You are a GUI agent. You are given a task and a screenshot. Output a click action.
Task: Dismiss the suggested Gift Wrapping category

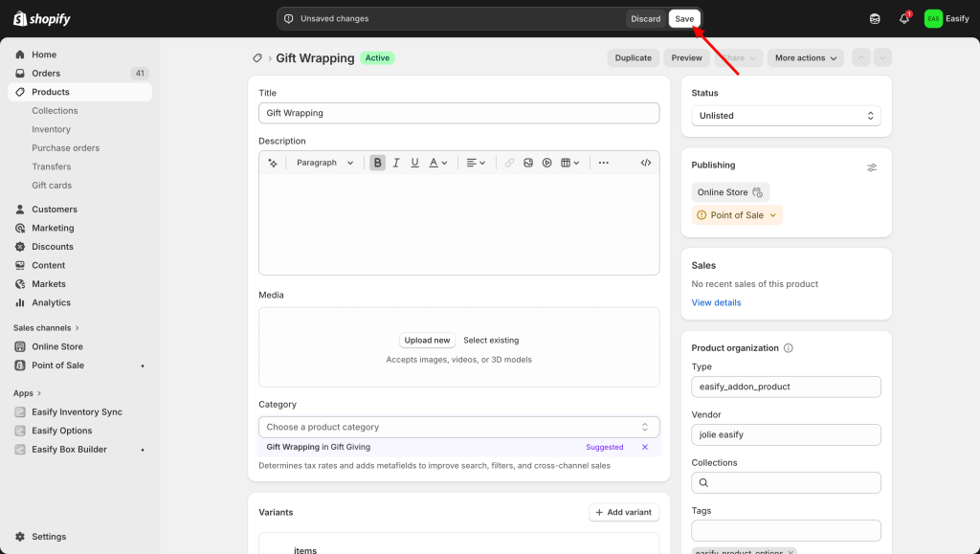coord(644,447)
